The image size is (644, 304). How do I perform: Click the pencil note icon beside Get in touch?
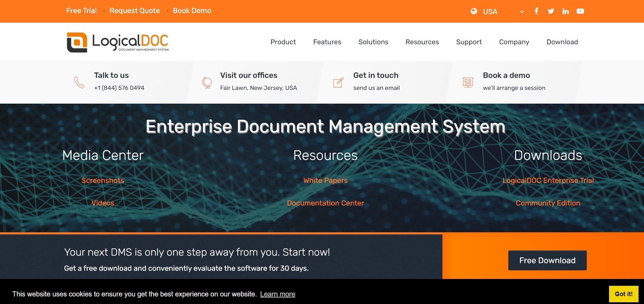338,82
